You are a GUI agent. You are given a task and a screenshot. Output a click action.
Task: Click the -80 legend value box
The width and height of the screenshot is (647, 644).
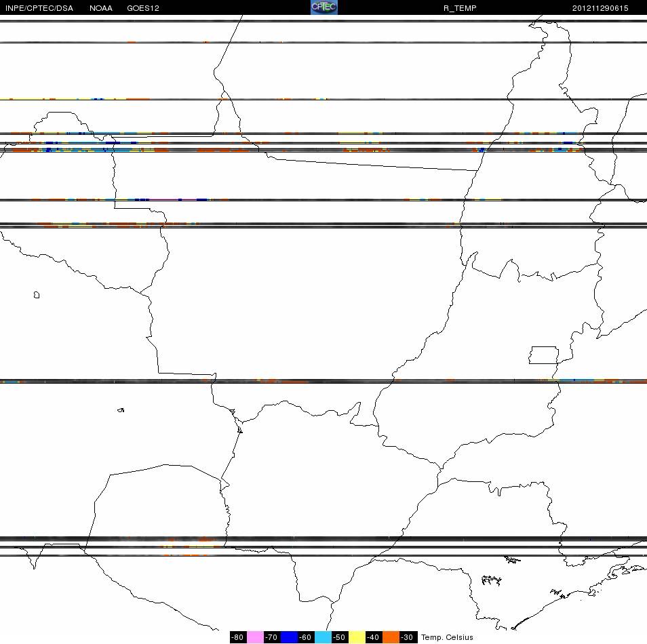pyautogui.click(x=238, y=637)
